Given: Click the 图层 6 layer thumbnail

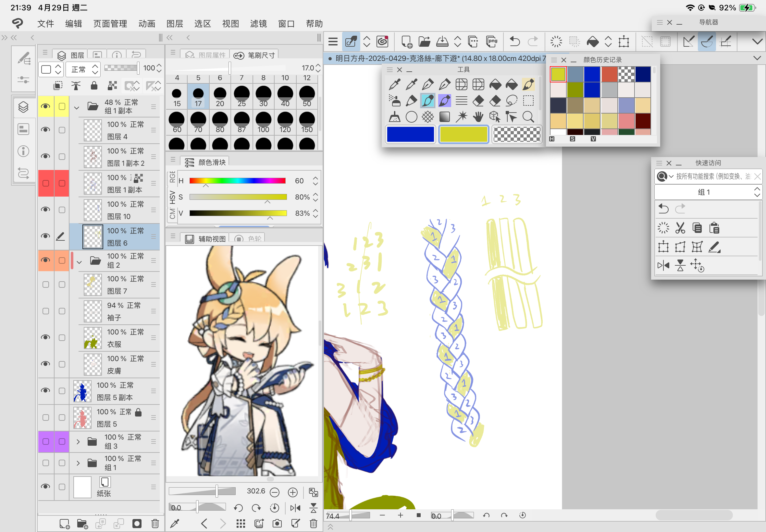Looking at the screenshot, I should 93,237.
